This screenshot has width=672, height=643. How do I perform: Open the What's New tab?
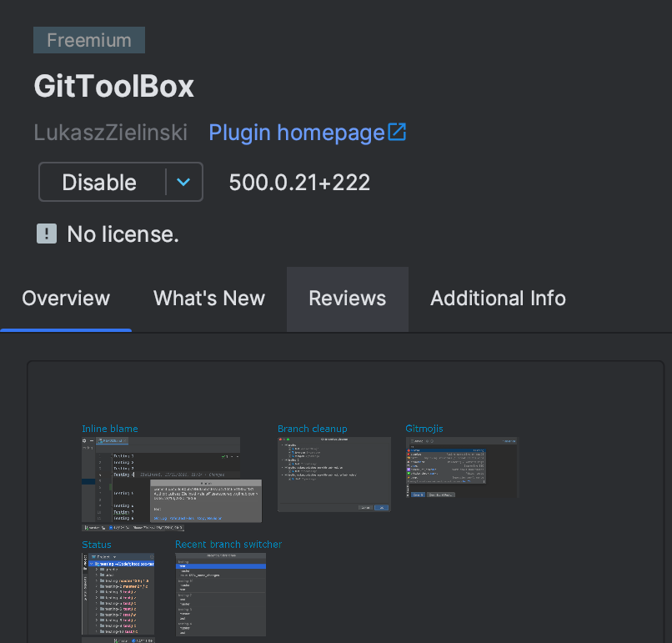point(209,299)
